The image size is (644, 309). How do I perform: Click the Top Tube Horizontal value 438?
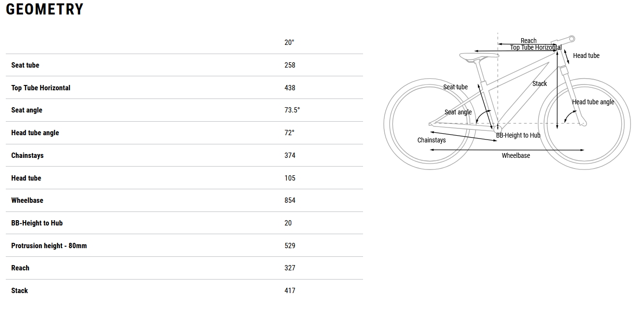[x=290, y=88]
